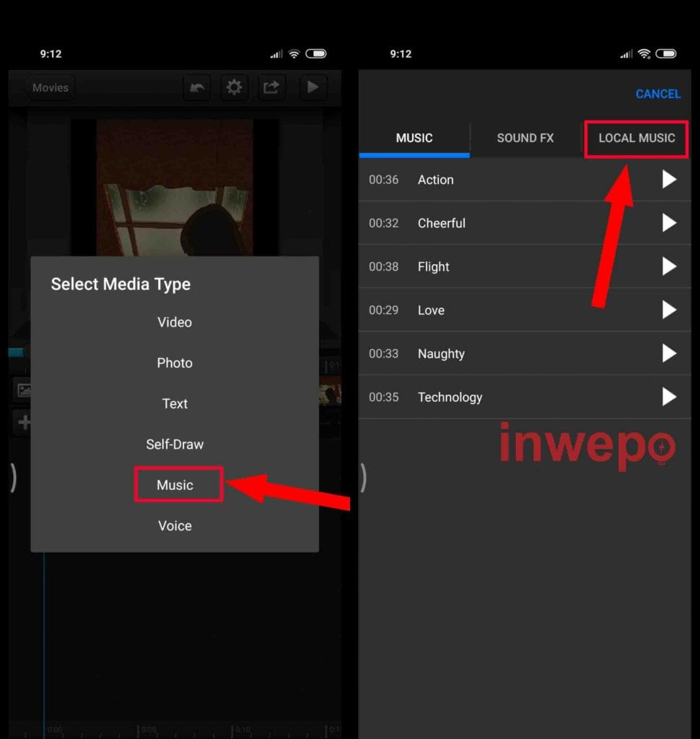700x739 pixels.
Task: Pick the Voice media type
Action: coord(175,526)
